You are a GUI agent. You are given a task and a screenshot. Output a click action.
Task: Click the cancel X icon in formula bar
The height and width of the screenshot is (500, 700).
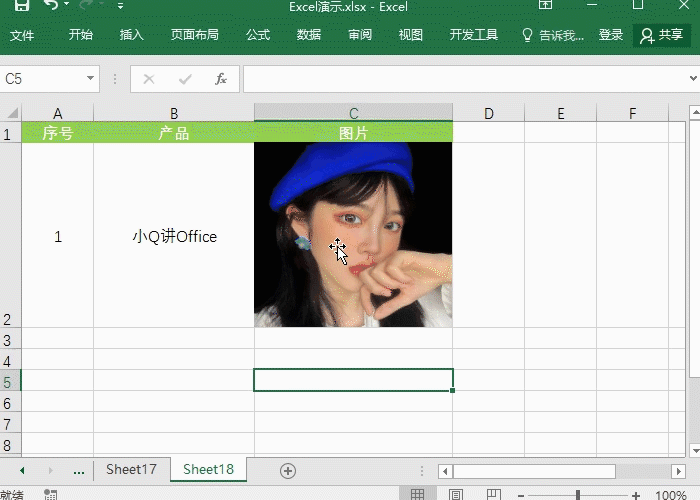(x=149, y=79)
